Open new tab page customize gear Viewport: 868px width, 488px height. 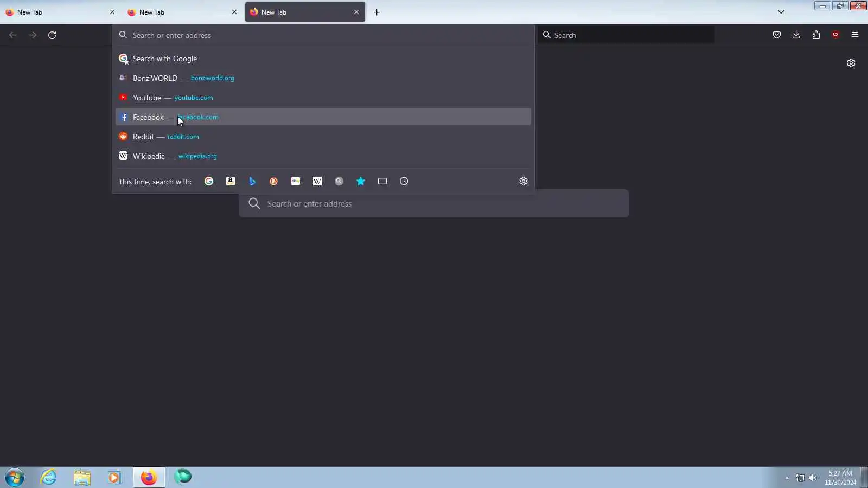click(x=851, y=63)
